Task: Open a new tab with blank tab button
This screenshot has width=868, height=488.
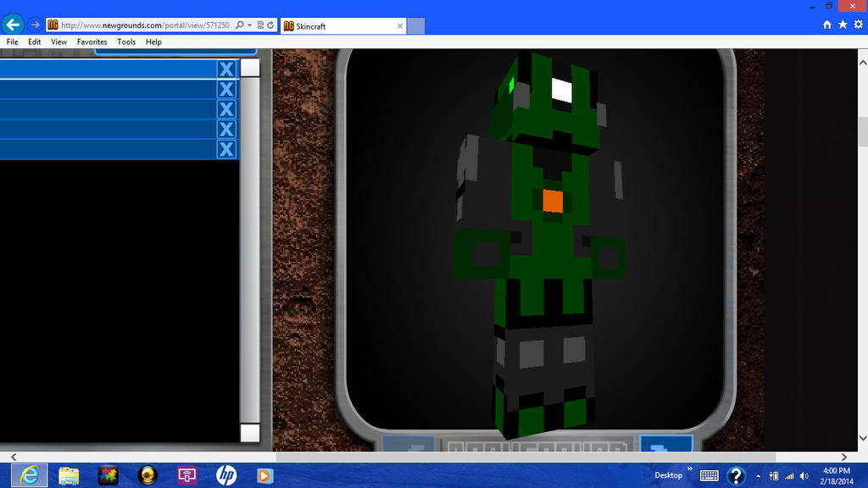Action: [415, 26]
